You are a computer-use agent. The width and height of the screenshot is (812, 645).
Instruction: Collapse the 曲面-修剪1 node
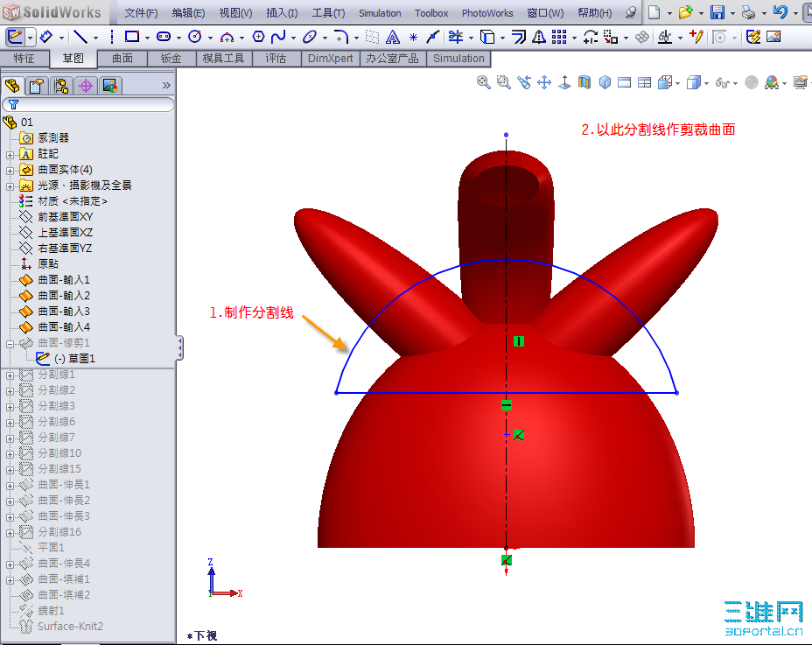point(10,343)
